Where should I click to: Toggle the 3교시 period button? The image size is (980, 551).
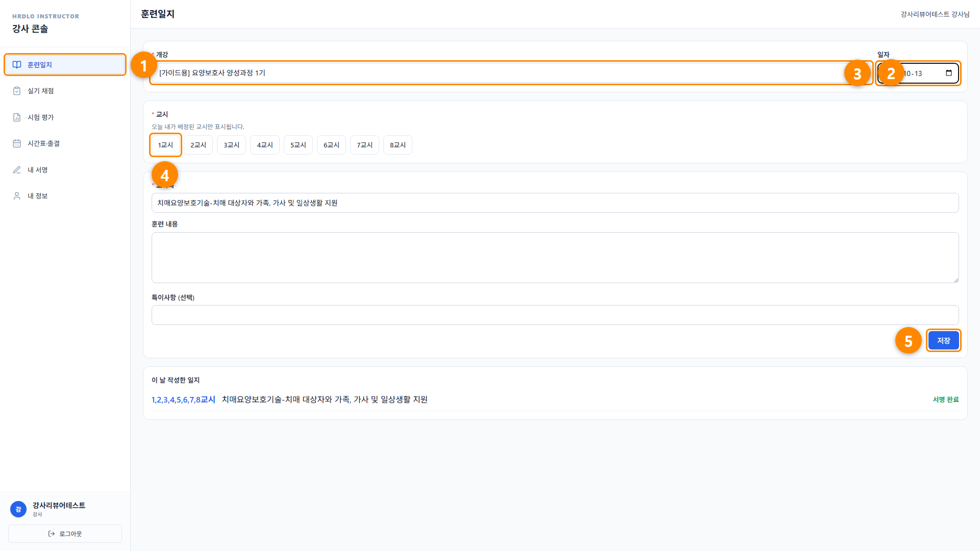coord(231,145)
